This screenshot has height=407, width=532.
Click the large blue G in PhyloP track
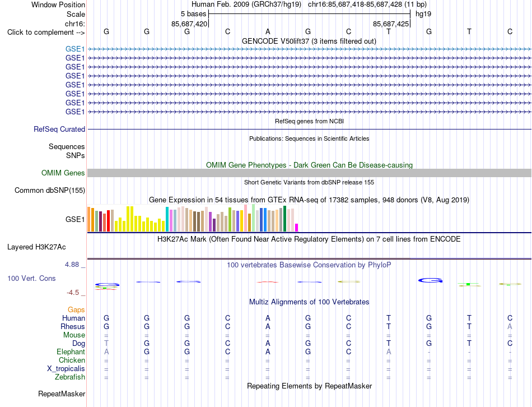click(x=430, y=280)
